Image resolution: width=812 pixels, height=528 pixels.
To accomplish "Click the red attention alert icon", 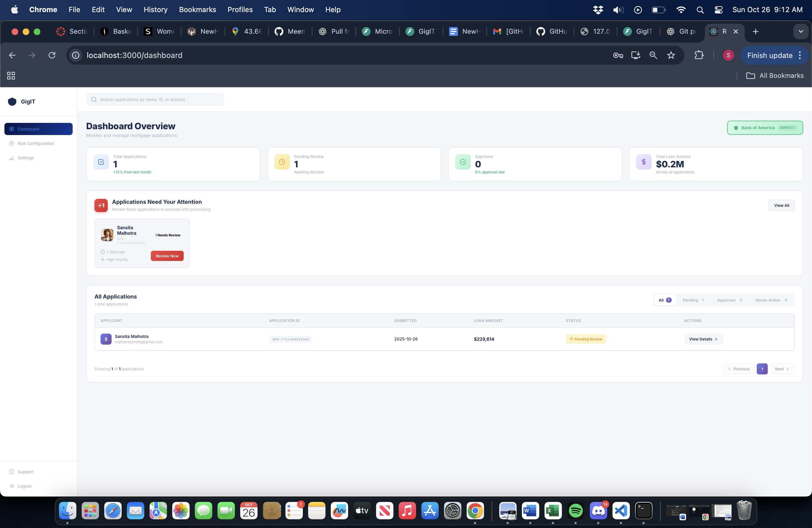I will click(101, 205).
